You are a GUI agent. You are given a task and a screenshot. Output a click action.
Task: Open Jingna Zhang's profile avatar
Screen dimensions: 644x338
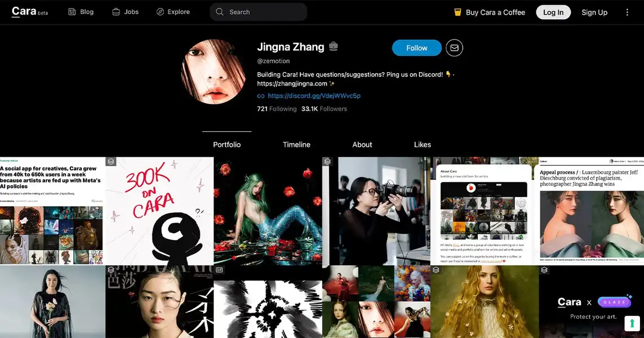213,72
